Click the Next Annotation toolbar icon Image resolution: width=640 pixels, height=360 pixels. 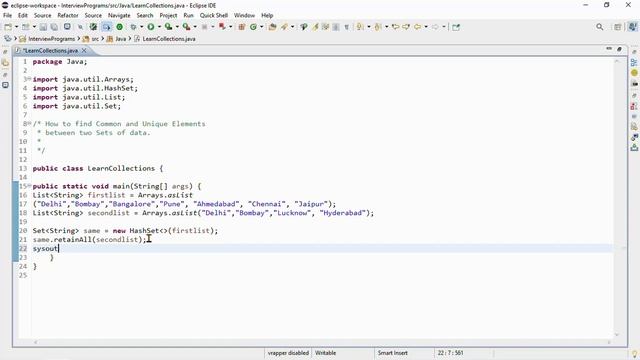360,27
